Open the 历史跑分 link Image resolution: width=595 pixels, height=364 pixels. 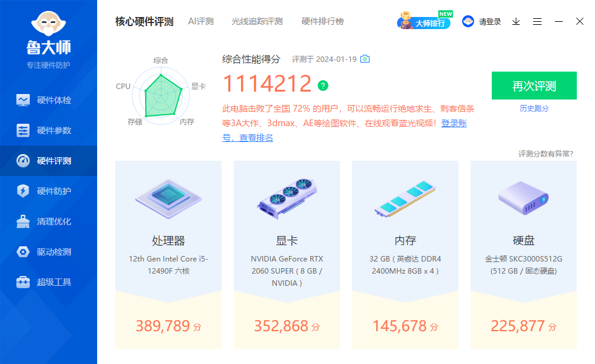tap(534, 109)
